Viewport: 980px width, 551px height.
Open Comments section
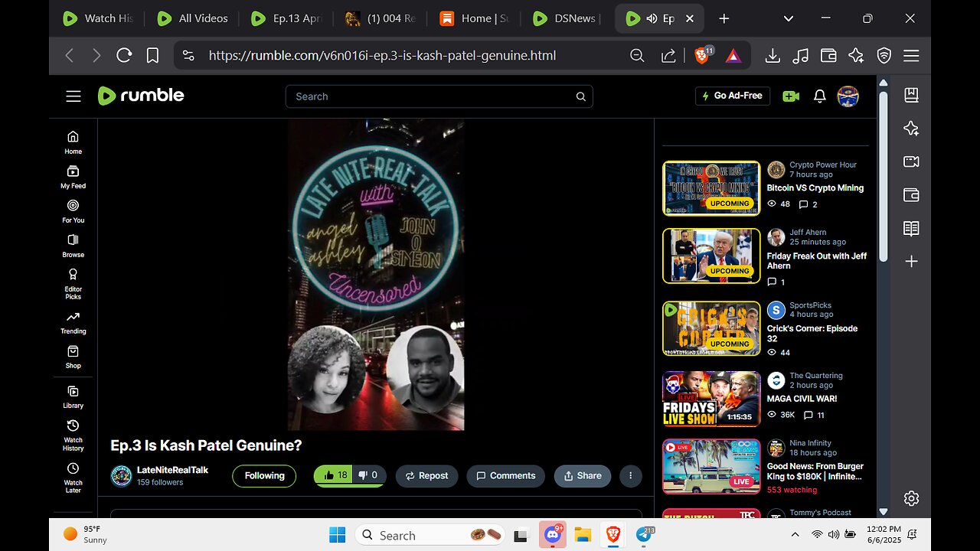(x=506, y=475)
